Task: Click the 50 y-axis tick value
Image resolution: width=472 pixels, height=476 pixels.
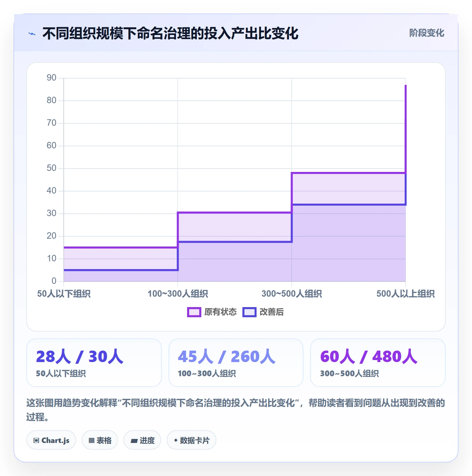Action: (x=52, y=168)
